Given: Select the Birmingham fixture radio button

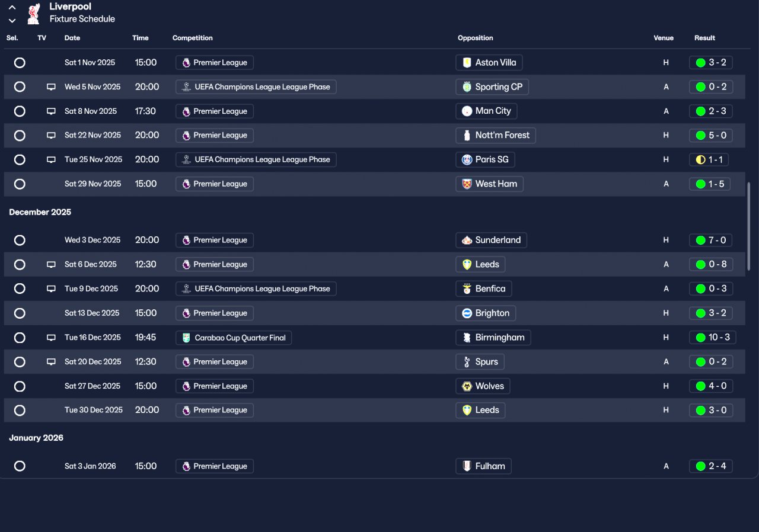Looking at the screenshot, I should (20, 338).
